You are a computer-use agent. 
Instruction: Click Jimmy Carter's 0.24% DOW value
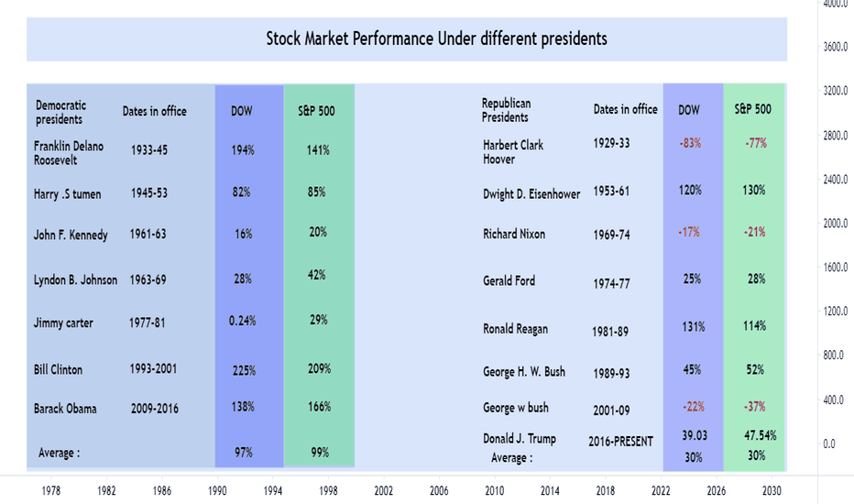coord(243,321)
